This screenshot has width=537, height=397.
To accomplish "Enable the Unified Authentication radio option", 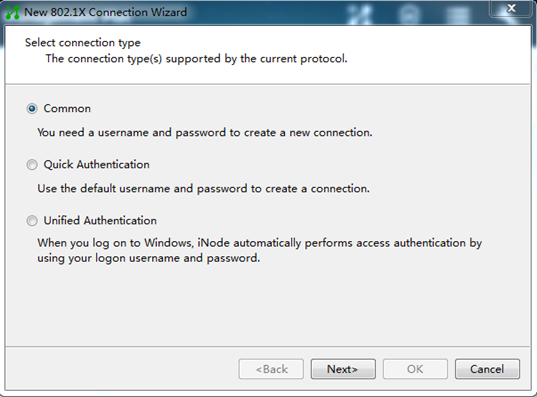I will coord(32,221).
